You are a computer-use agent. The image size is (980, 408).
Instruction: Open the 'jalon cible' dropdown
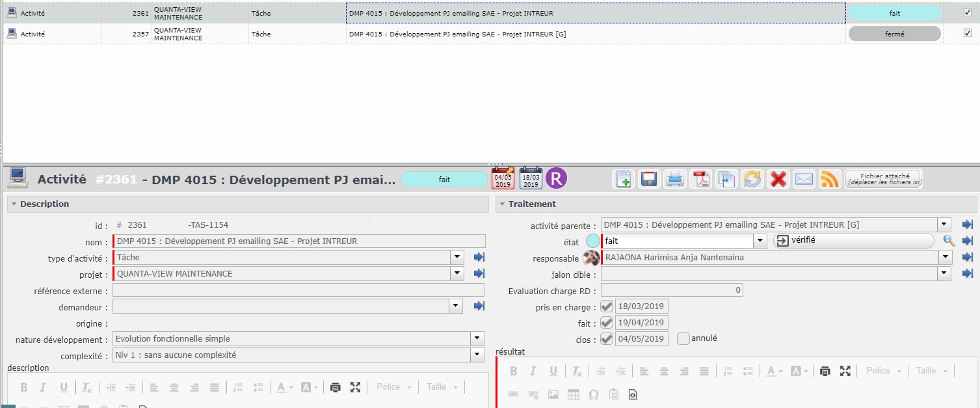[x=944, y=274]
